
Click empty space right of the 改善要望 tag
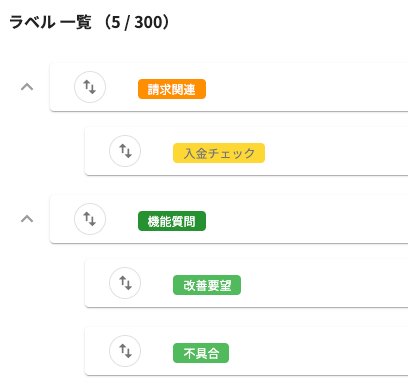pyautogui.click(x=325, y=283)
